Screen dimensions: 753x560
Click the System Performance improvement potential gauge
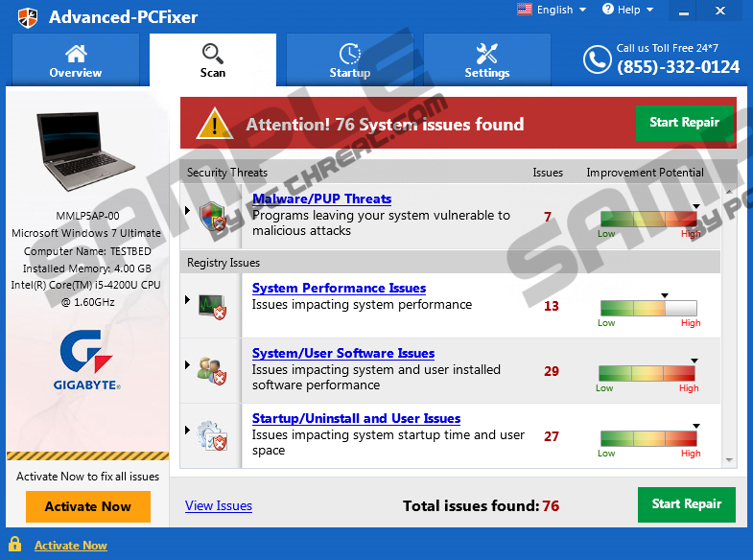point(648,308)
